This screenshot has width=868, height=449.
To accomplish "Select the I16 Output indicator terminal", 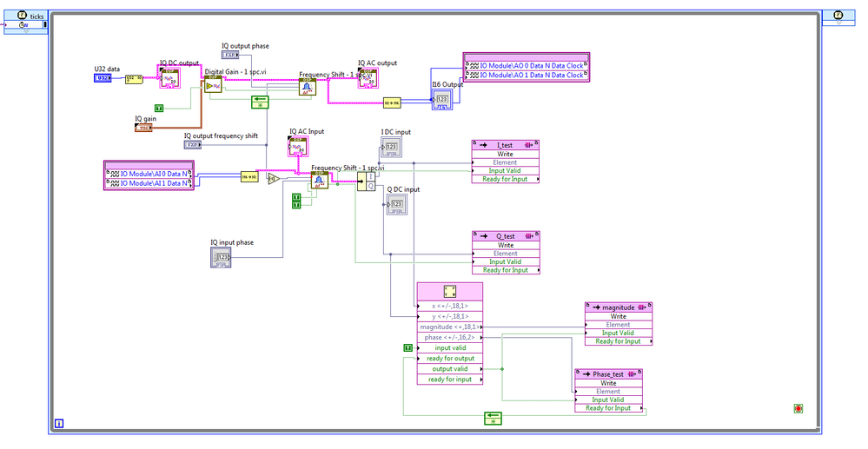I will 441,100.
